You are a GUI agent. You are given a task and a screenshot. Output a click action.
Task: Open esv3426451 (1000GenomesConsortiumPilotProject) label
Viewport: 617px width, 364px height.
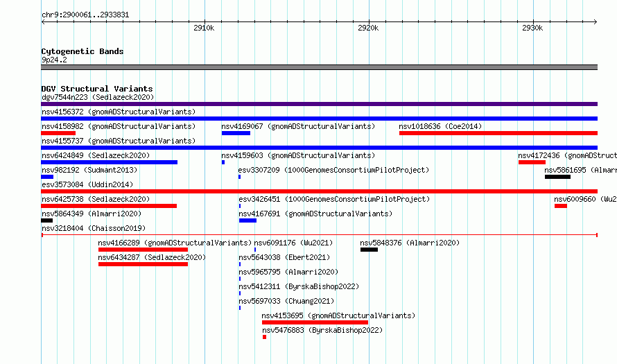pyautogui.click(x=334, y=199)
